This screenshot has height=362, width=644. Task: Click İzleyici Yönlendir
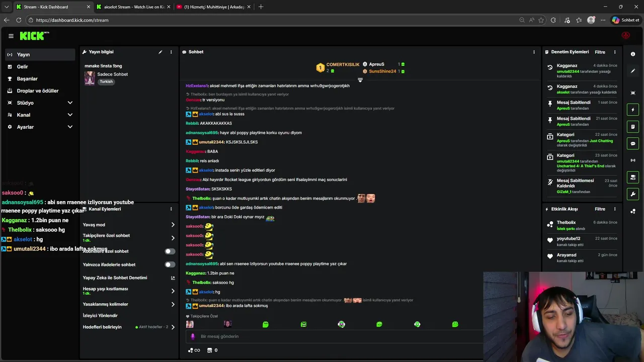100,315
